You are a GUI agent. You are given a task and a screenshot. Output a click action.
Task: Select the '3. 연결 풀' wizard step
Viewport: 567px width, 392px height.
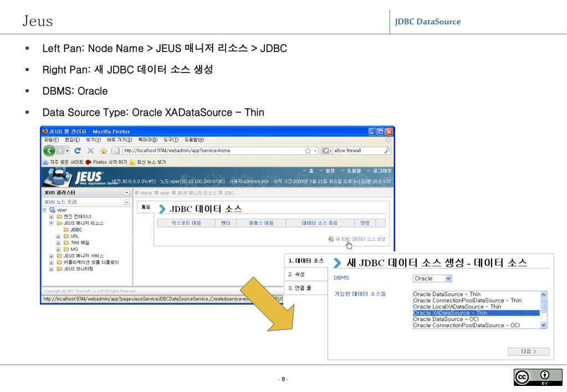[307, 288]
